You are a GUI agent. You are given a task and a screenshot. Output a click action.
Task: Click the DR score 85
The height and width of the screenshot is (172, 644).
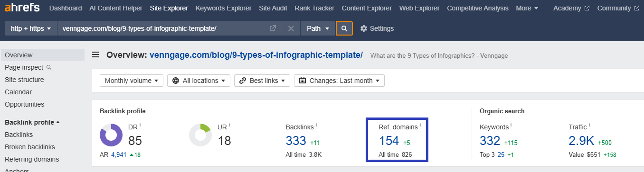tap(135, 141)
